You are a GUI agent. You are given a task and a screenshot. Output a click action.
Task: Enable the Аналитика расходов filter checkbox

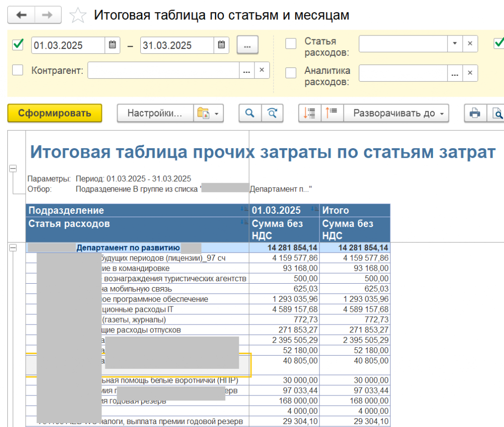point(291,73)
